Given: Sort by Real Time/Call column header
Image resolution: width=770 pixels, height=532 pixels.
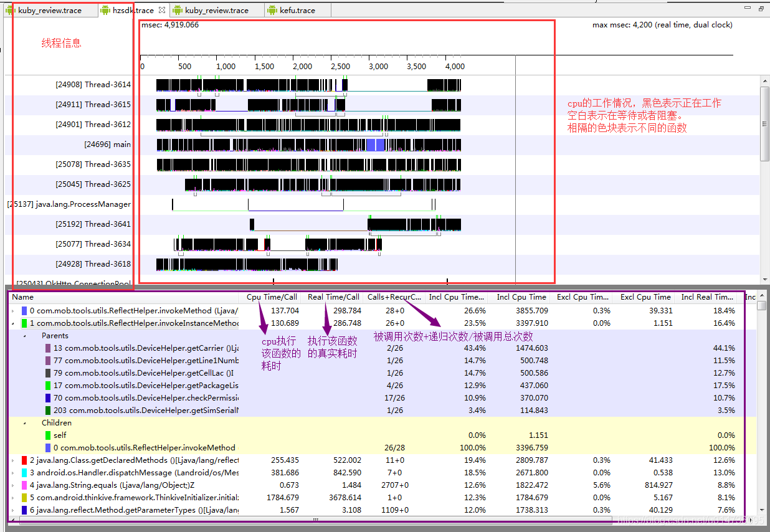Looking at the screenshot, I should (333, 297).
